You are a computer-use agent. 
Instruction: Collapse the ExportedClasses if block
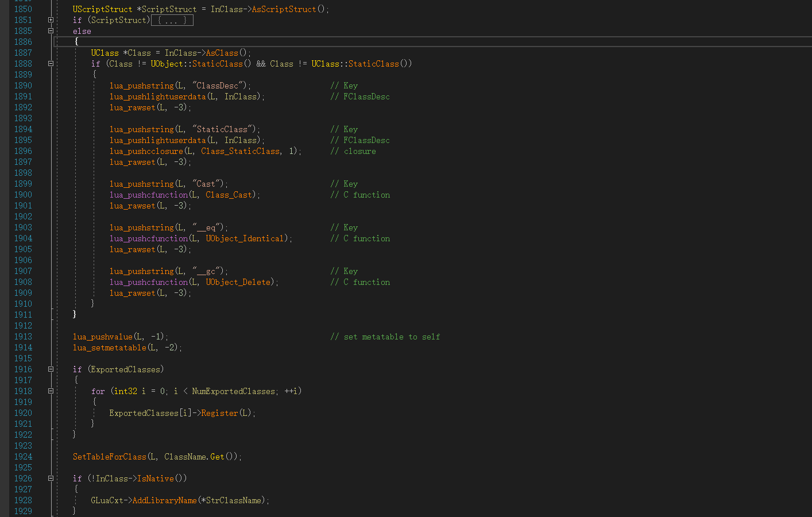51,369
